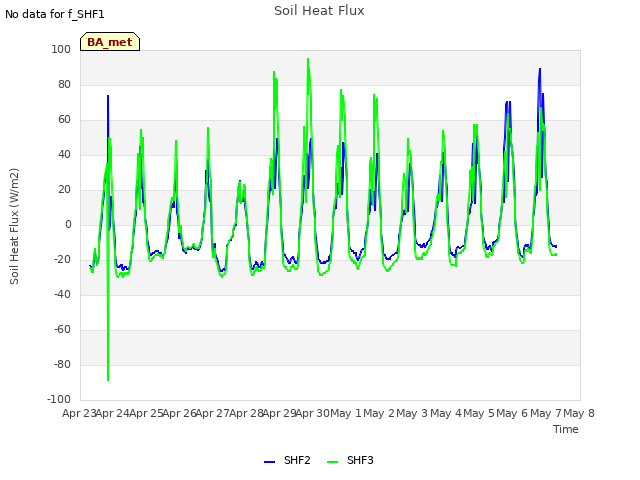Click the y-axis label 100
The height and width of the screenshot is (480, 640).
pyautogui.click(x=61, y=49)
